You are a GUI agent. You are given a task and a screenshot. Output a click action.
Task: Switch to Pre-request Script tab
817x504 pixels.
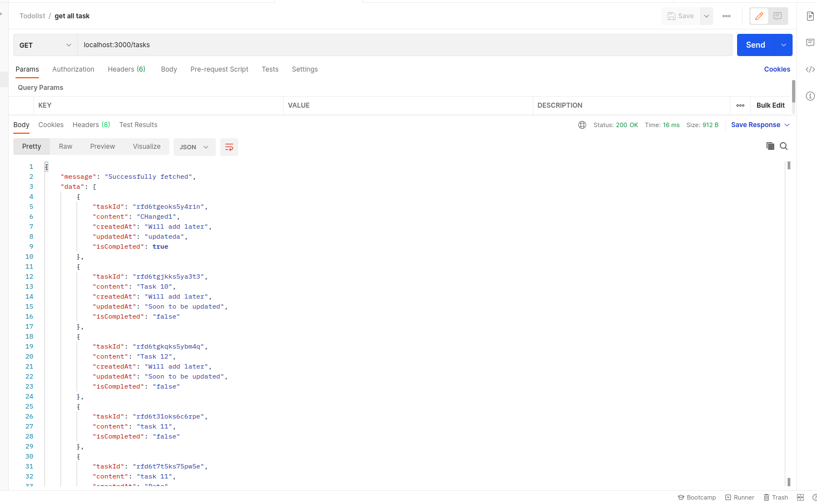coord(219,69)
